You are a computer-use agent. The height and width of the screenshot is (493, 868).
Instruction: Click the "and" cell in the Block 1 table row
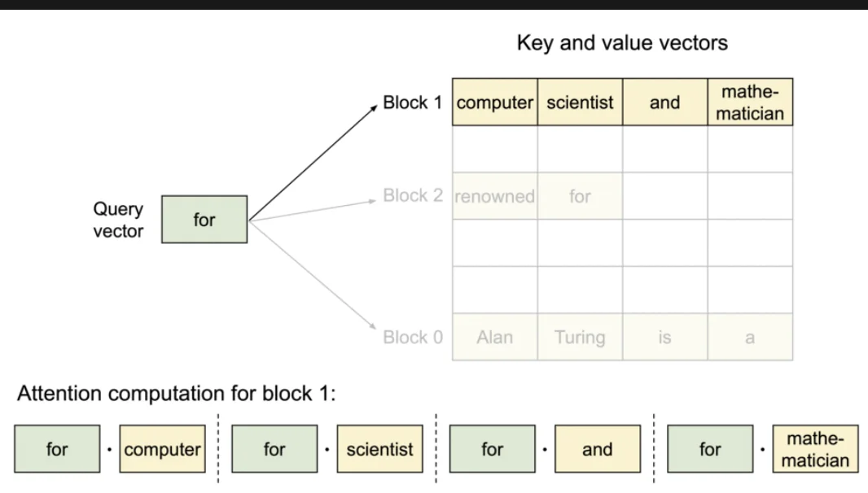coord(664,103)
